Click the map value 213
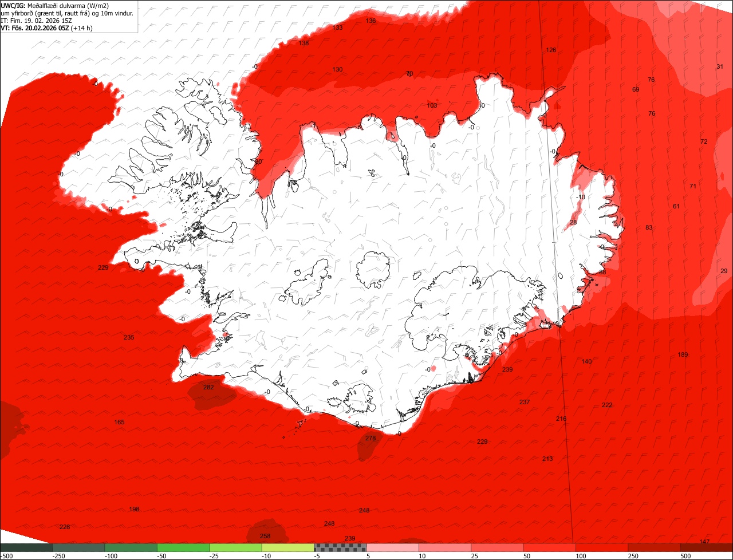The image size is (733, 560). tap(547, 459)
